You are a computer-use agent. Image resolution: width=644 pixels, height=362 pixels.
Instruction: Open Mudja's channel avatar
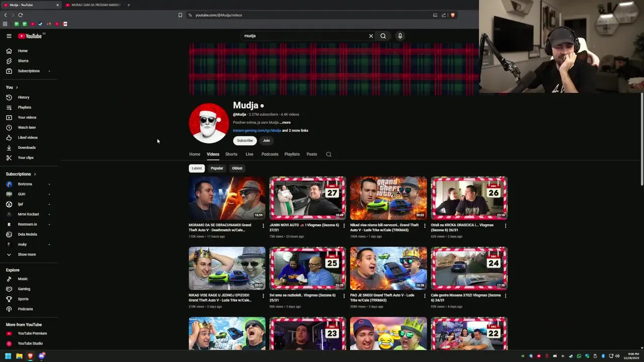[209, 123]
